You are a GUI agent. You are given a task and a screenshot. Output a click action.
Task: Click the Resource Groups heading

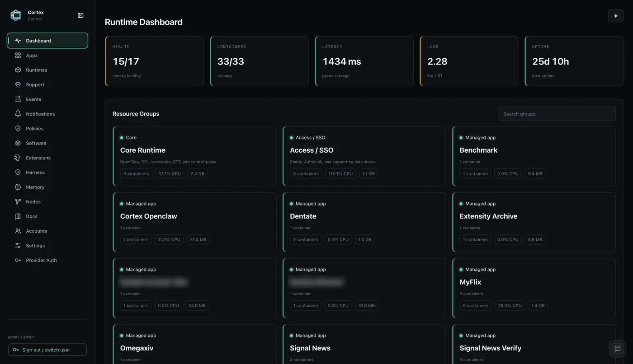(x=136, y=114)
